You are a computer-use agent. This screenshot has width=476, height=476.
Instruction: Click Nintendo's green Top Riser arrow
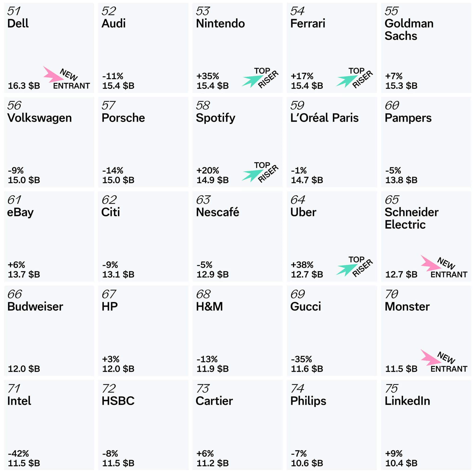pyautogui.click(x=252, y=81)
